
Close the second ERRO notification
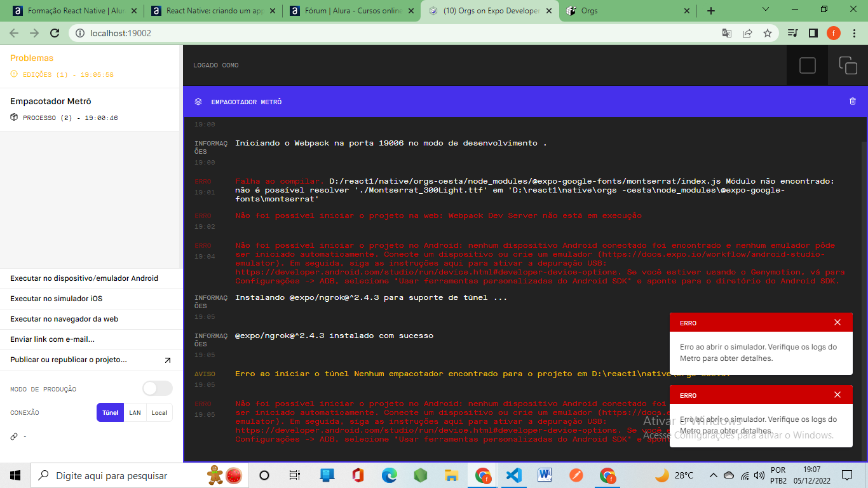(837, 395)
